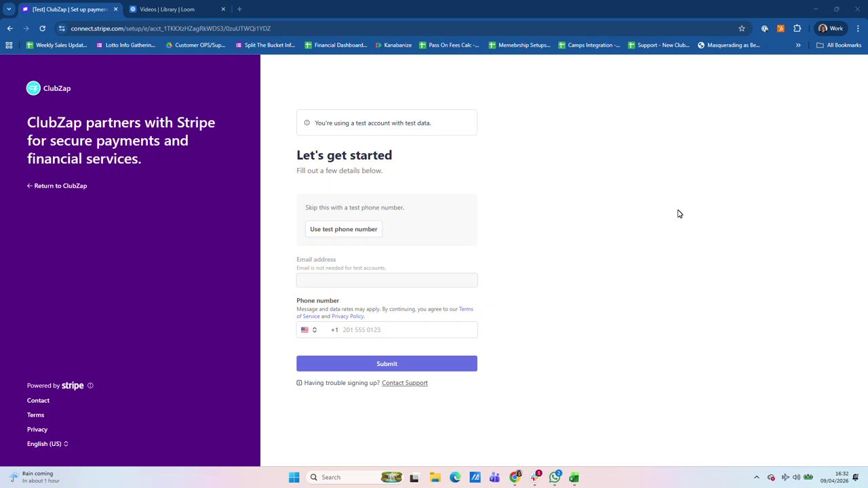Open All Bookmarks folder
868x488 pixels.
tap(839, 45)
